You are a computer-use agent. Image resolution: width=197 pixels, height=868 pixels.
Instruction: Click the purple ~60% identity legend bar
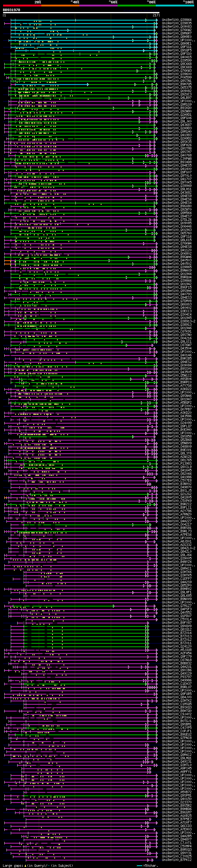(x=98, y=6)
